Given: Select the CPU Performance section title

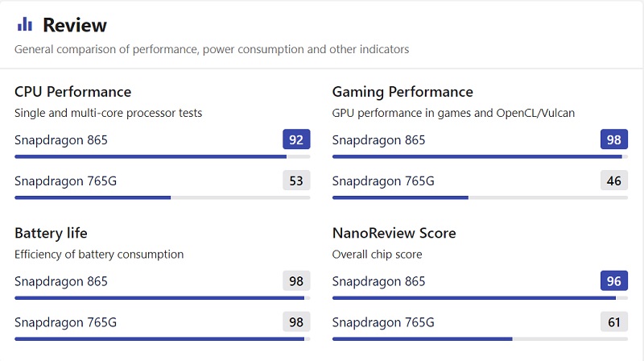Looking at the screenshot, I should click(x=72, y=92).
